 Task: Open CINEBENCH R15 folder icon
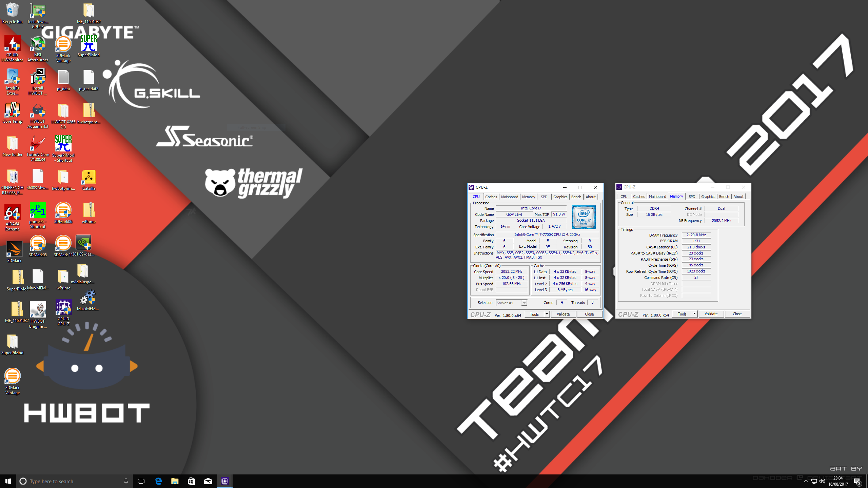[13, 182]
